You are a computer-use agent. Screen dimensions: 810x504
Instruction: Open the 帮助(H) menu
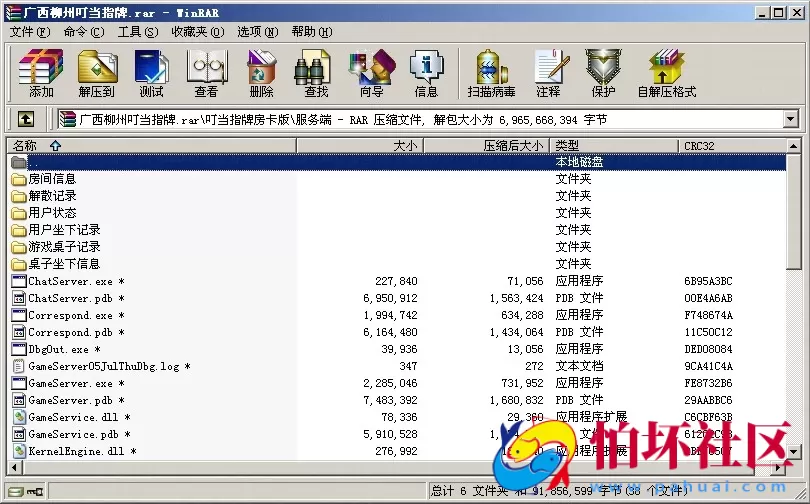(x=312, y=32)
